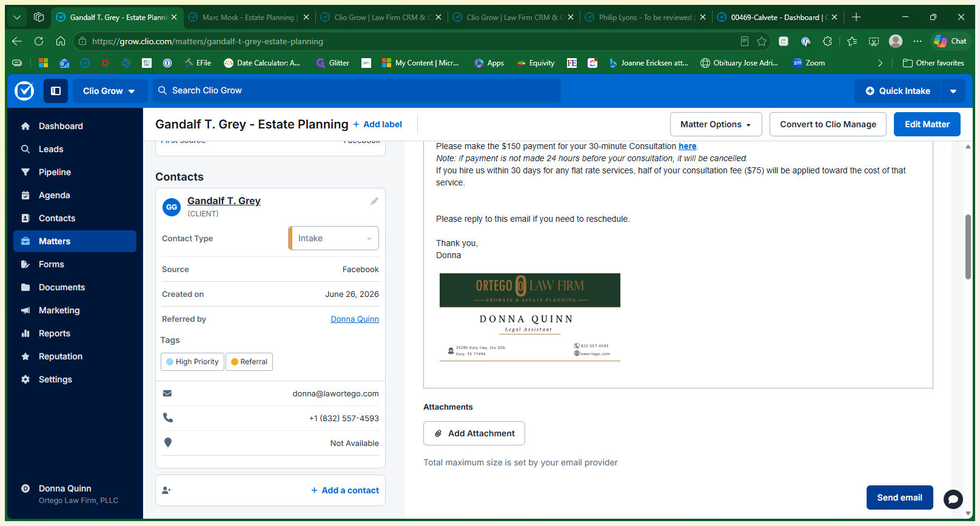Click the High Priority tag
The width and height of the screenshot is (980, 526).
[x=192, y=362]
